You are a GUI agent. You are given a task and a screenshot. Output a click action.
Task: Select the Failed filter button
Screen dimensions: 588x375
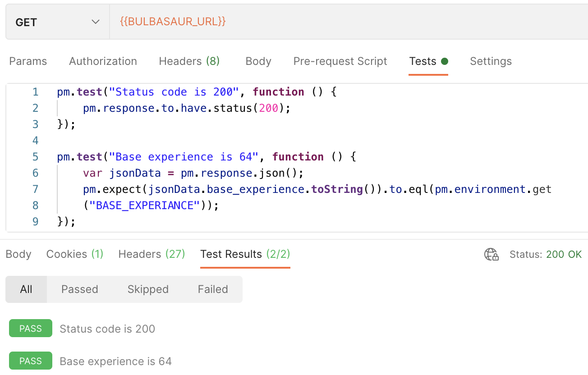point(212,289)
